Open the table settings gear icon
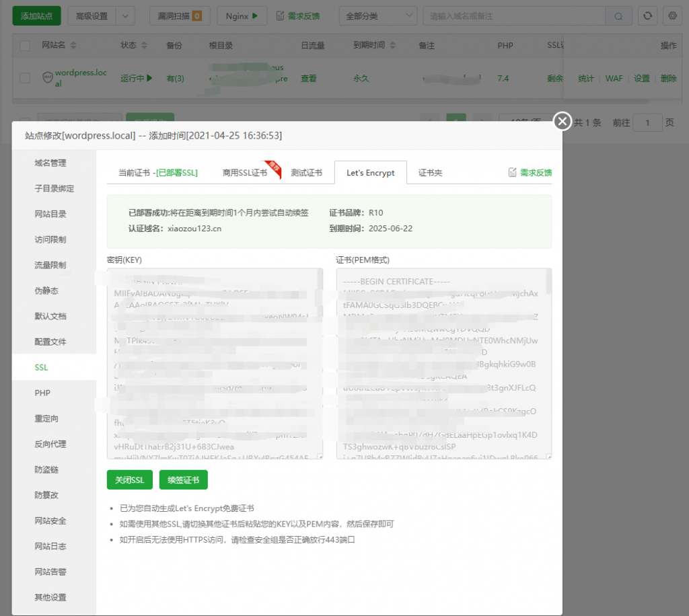 pyautogui.click(x=672, y=16)
